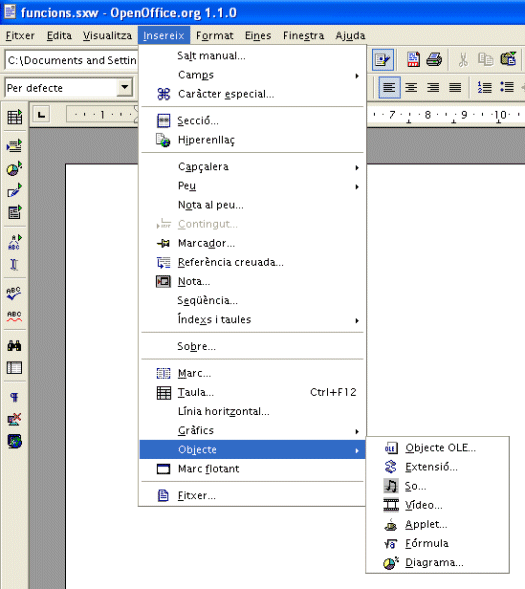Select Fitxer entry in Insereix menu

252,496
